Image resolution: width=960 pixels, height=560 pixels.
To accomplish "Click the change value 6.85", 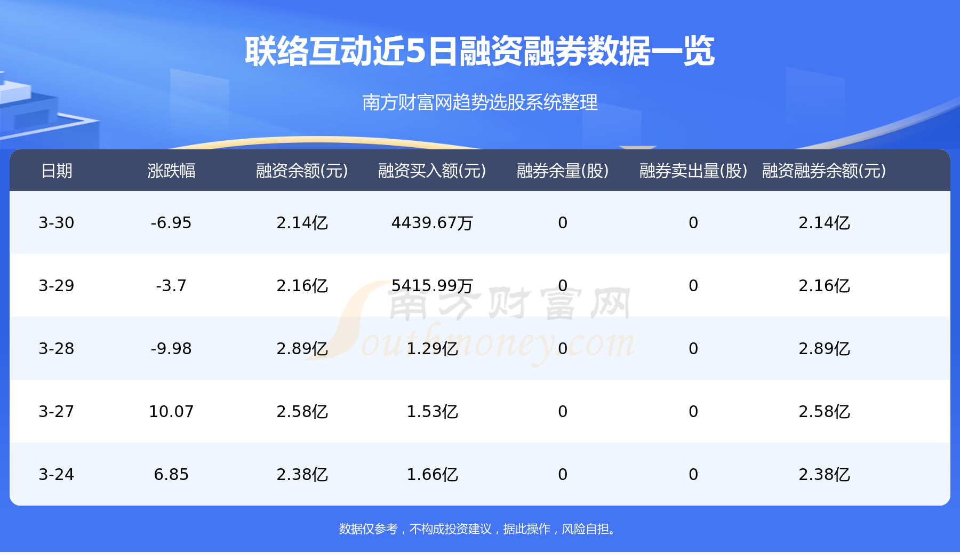I will (171, 474).
